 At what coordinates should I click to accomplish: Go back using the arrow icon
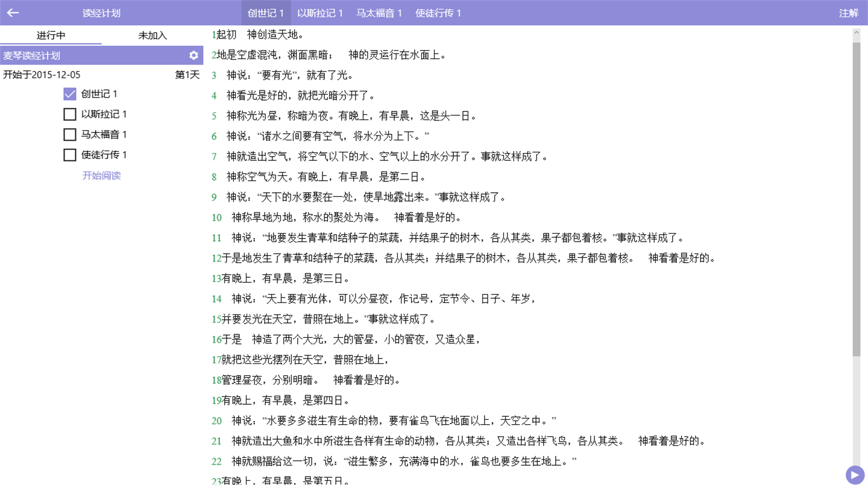point(13,13)
